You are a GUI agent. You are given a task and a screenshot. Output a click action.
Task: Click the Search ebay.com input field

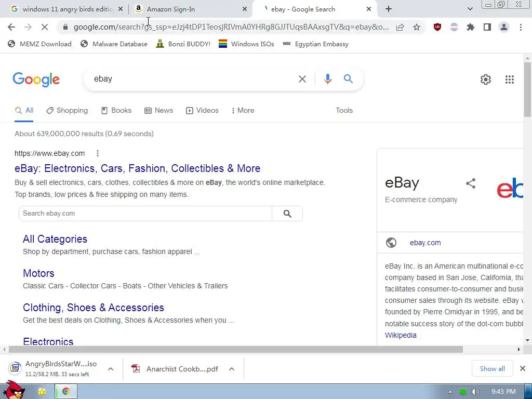(x=145, y=214)
